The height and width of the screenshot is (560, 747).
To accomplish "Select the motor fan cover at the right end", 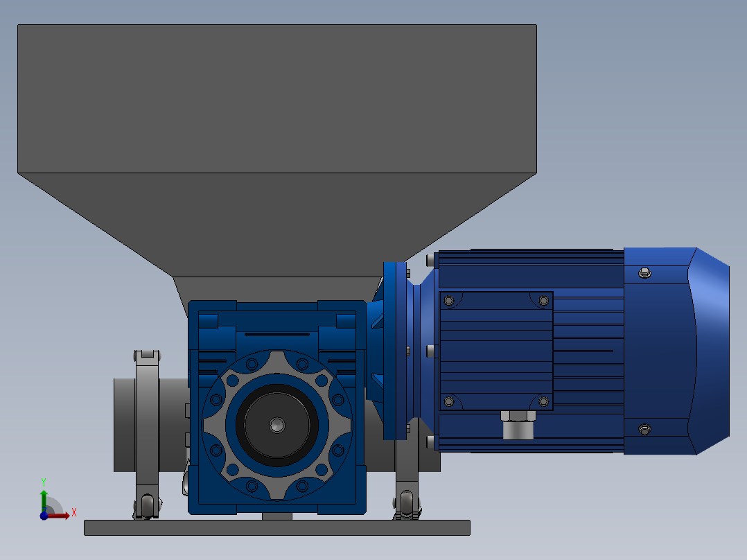I will tap(676, 351).
